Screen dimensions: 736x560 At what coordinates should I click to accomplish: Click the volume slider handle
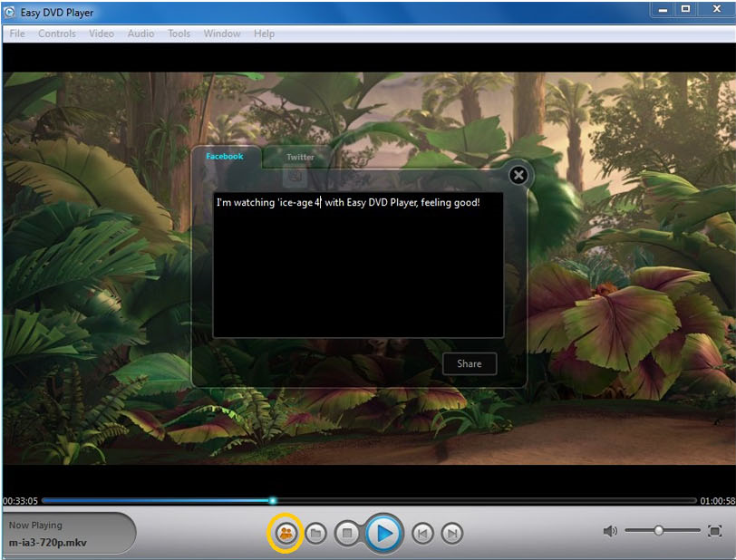point(659,530)
